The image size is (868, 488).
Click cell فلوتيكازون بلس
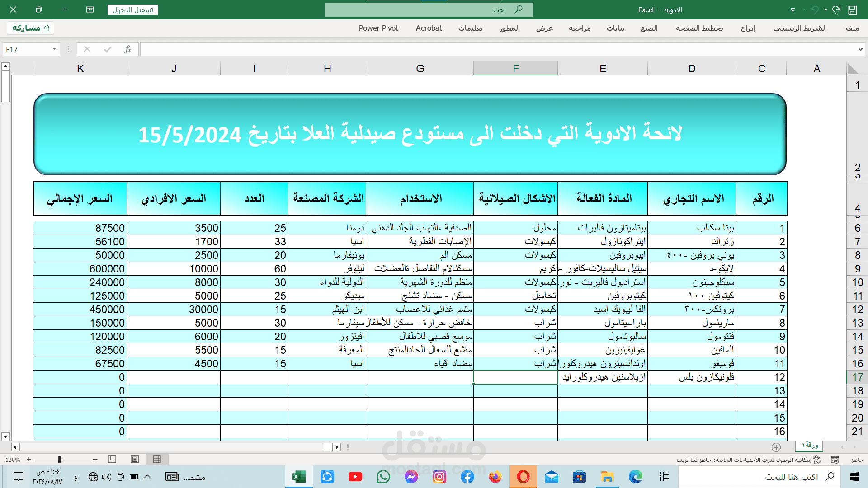point(692,377)
